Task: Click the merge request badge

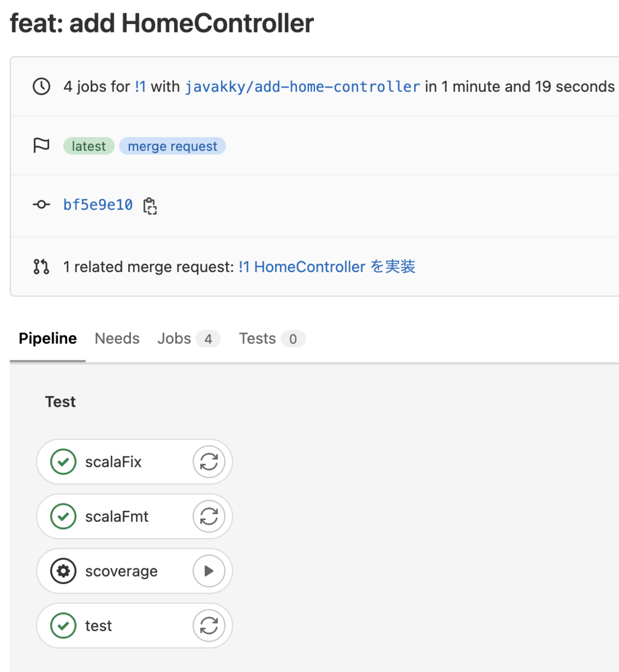Action: tap(172, 146)
